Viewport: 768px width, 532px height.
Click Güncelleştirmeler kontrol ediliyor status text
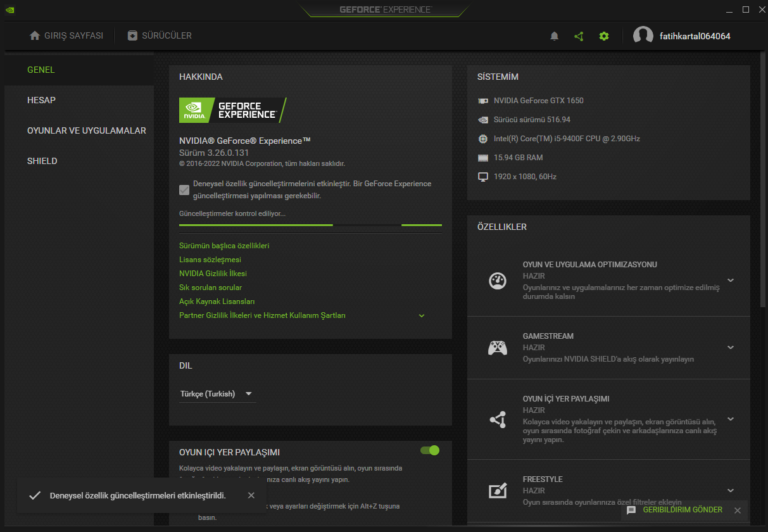click(232, 213)
